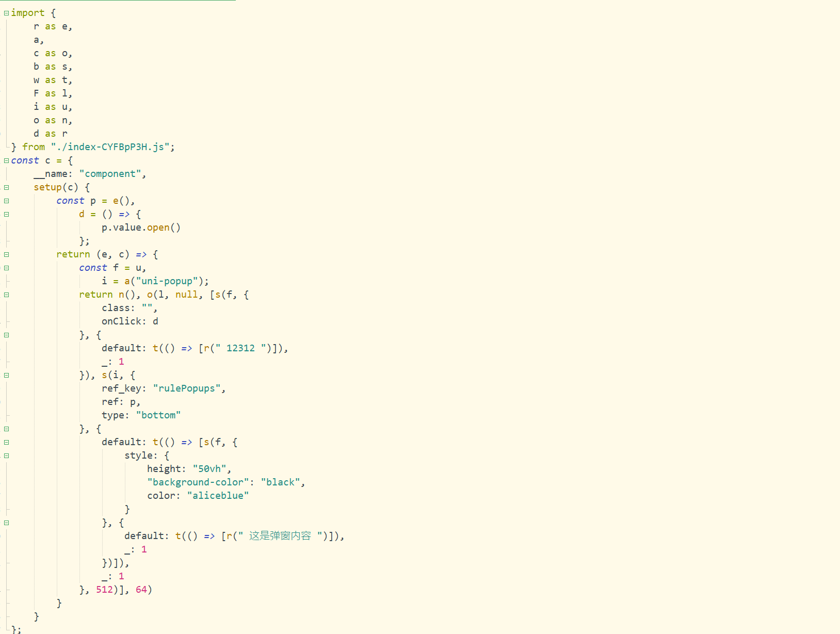840x634 pixels.
Task: Fold the style object block
Action: pyautogui.click(x=6, y=456)
